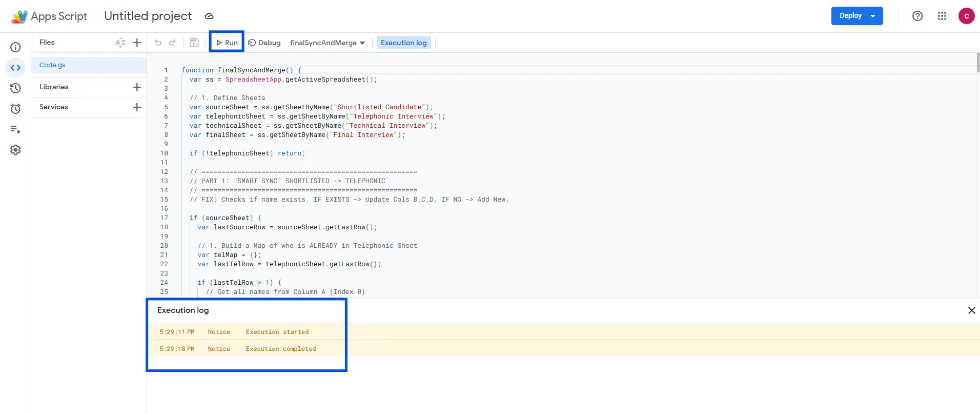
Task: Click the 'Execution completed' log entry
Action: click(281, 349)
